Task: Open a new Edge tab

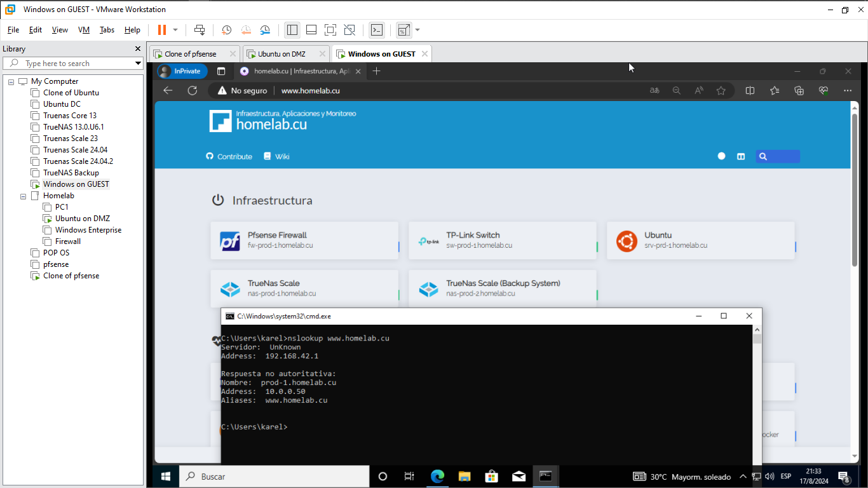Action: 376,71
